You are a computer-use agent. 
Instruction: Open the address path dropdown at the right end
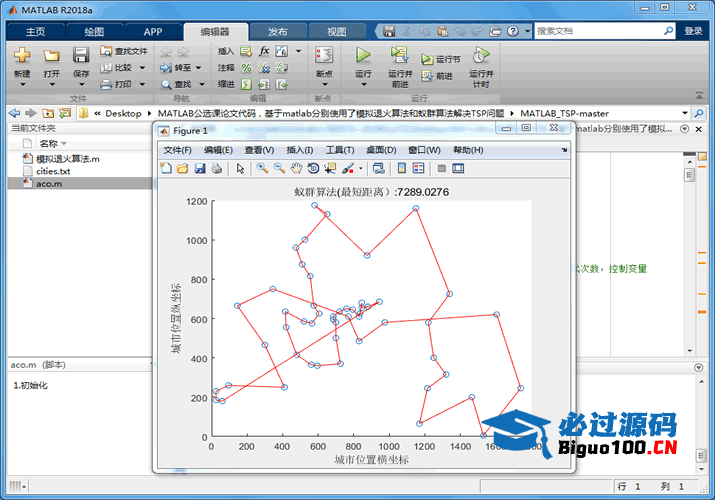(686, 114)
